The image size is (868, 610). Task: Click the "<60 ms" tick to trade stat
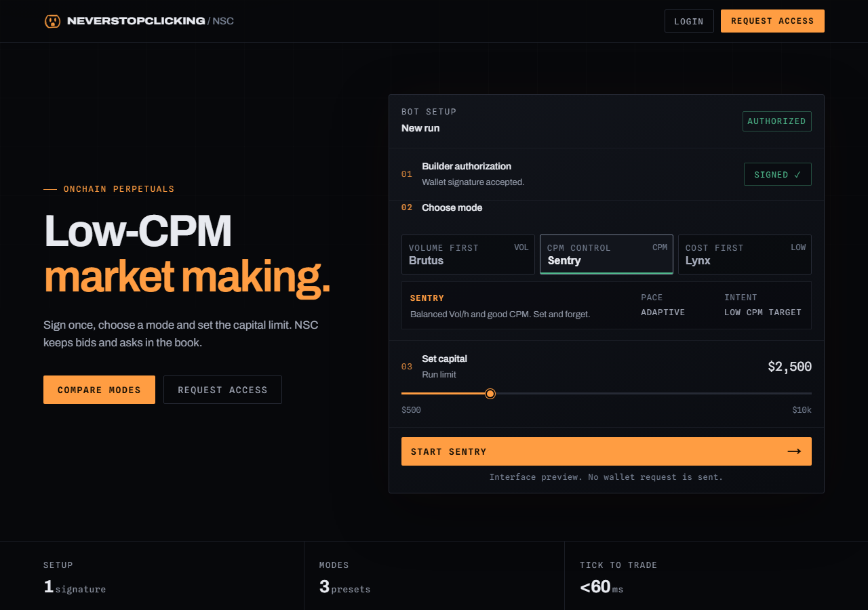coord(601,587)
